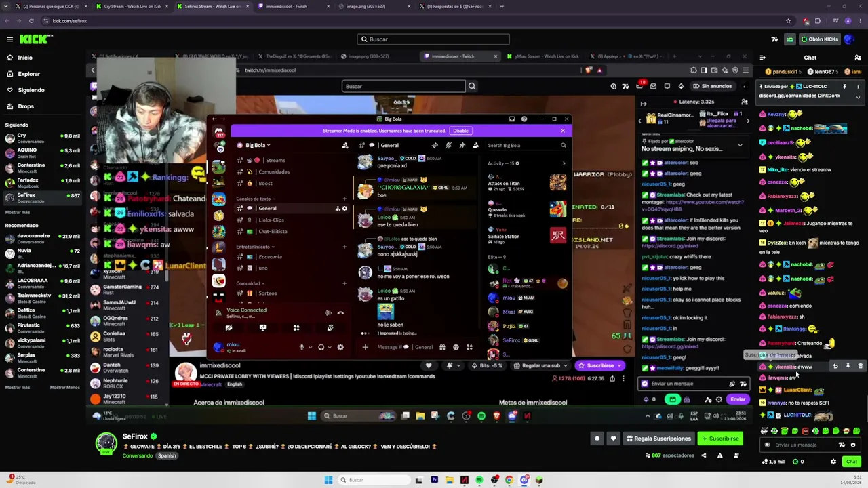
Task: Open Conversando category below the stream title
Action: pos(138,455)
